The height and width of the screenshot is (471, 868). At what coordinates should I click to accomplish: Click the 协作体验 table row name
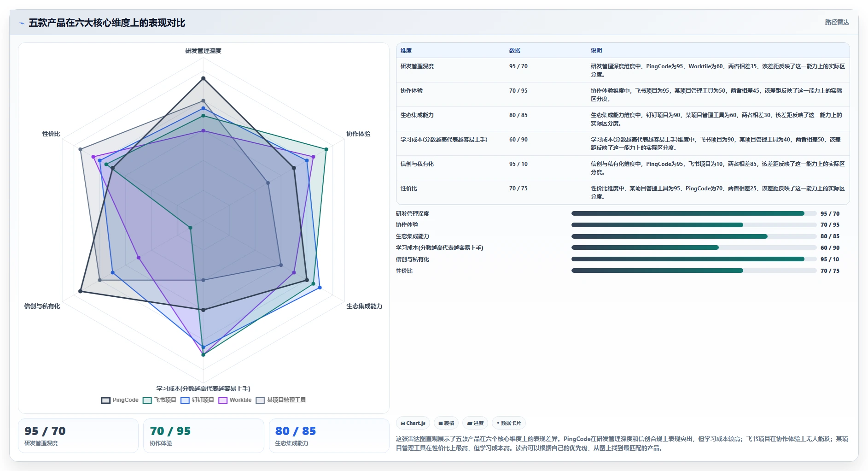point(412,91)
